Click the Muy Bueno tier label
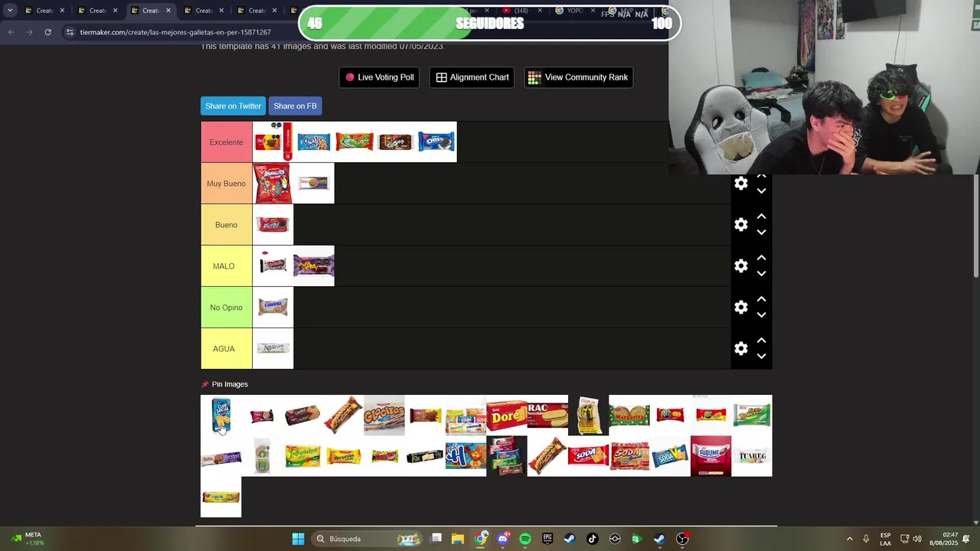 coord(227,184)
